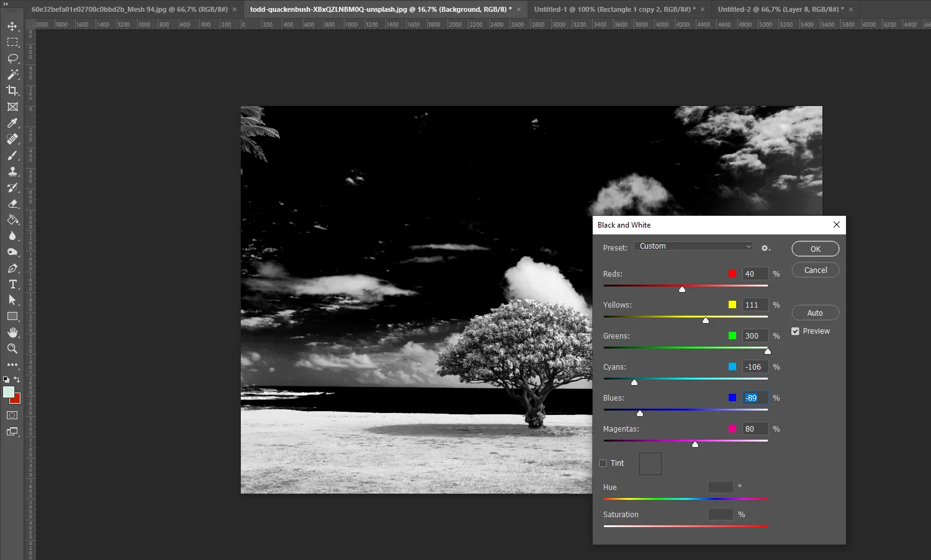Viewport: 931px width, 560px height.
Task: Enable the Tint checkbox
Action: click(x=603, y=463)
